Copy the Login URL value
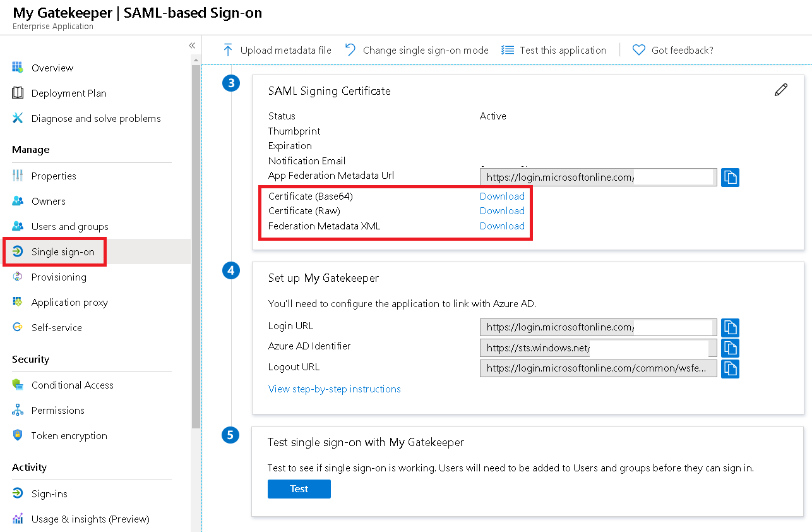 click(x=730, y=328)
